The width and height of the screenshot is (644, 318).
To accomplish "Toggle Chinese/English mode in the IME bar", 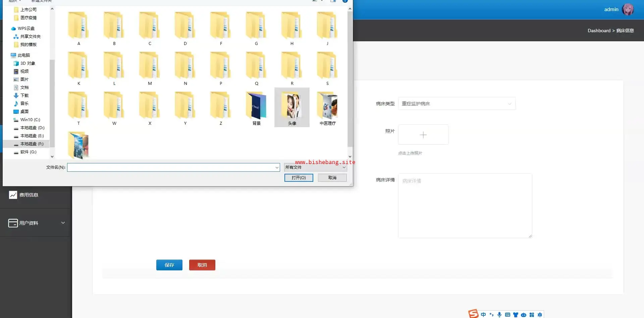I will point(483,315).
